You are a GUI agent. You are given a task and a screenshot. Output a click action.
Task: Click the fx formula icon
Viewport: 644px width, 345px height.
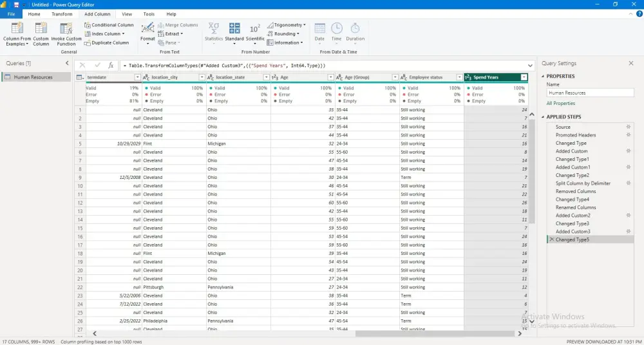[111, 65]
